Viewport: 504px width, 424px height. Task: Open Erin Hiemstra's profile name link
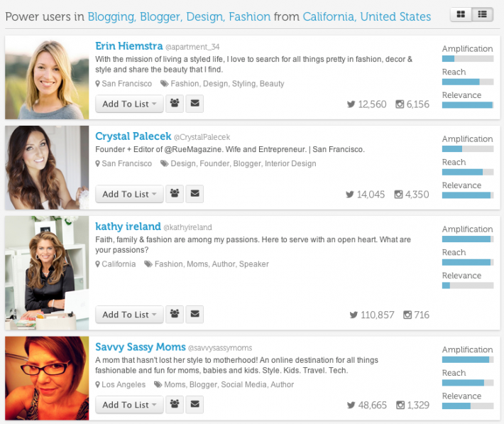pyautogui.click(x=129, y=46)
